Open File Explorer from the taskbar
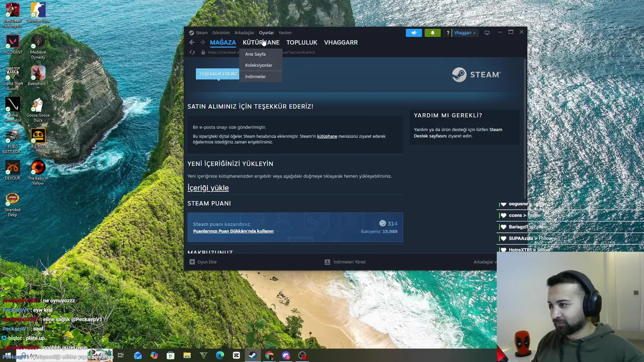Viewport: 644px width, 362px height. [x=187, y=355]
